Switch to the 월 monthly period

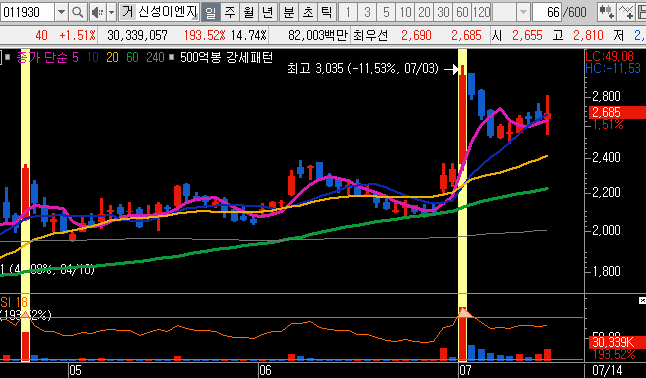[x=248, y=12]
